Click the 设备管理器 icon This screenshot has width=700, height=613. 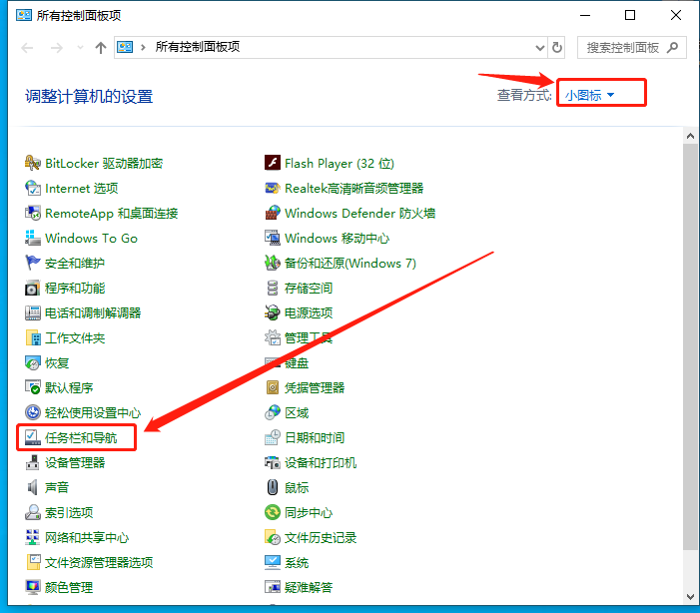pyautogui.click(x=33, y=462)
